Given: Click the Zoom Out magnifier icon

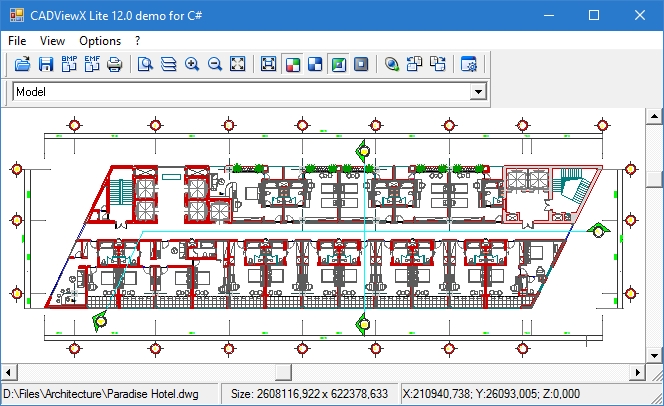Looking at the screenshot, I should [215, 65].
